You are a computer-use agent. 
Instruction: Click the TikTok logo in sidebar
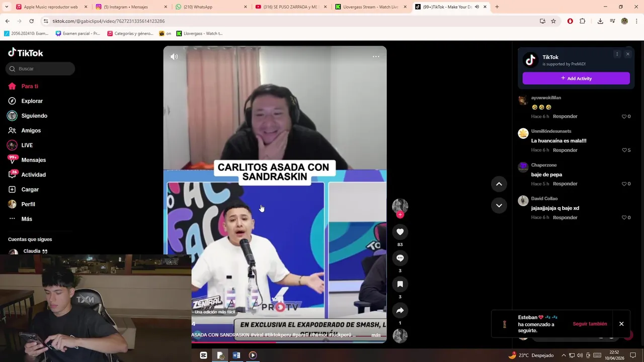tap(26, 53)
